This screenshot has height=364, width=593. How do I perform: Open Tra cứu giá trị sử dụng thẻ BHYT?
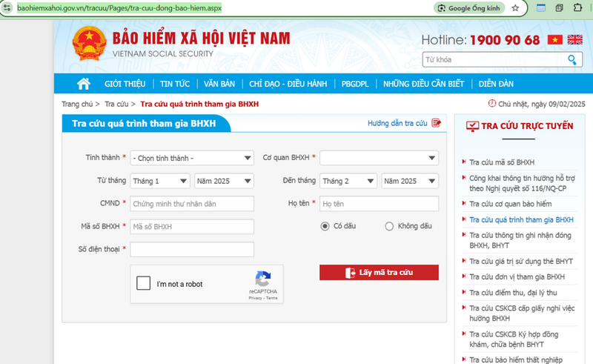[x=521, y=262]
